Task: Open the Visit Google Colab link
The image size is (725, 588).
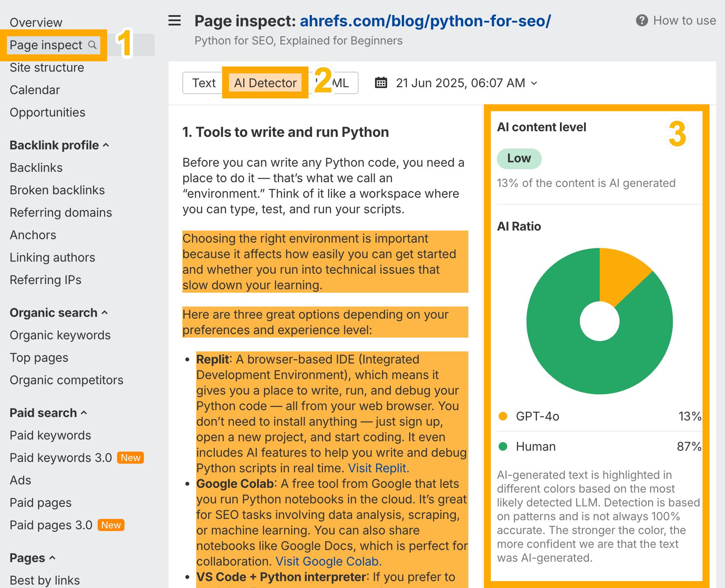Action: point(328,561)
